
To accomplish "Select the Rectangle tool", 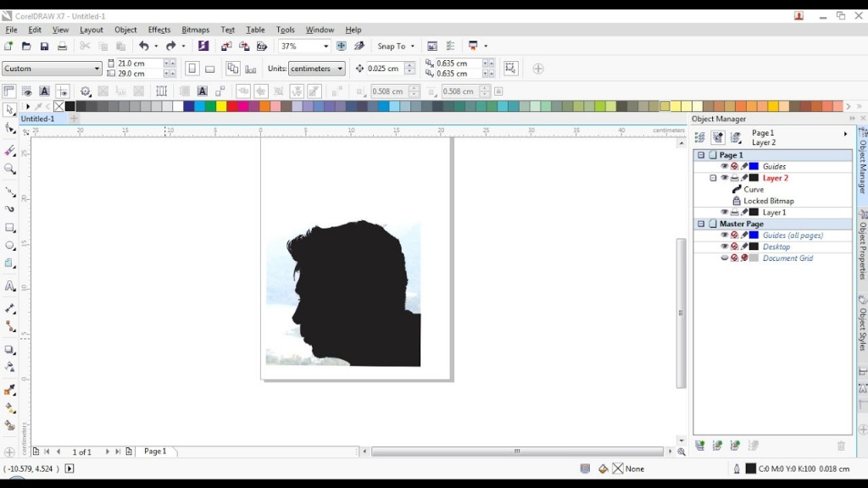I will [x=9, y=227].
